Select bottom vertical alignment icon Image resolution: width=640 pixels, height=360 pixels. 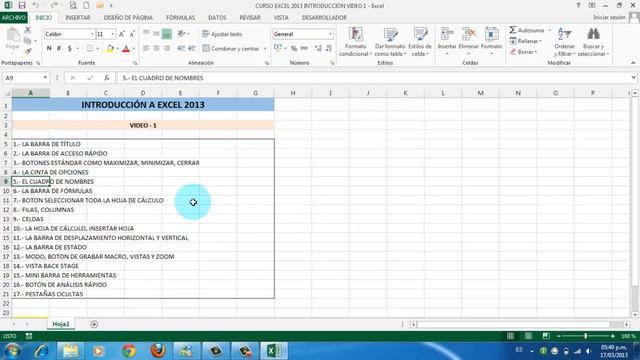tap(167, 34)
